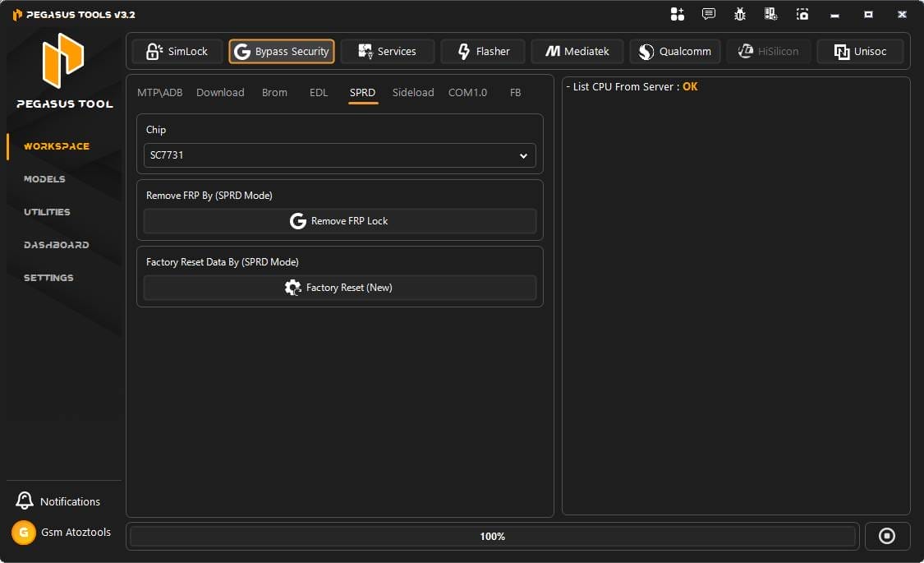Screen dimensions: 924x563
Task: Open the Download tab
Action: [x=220, y=92]
